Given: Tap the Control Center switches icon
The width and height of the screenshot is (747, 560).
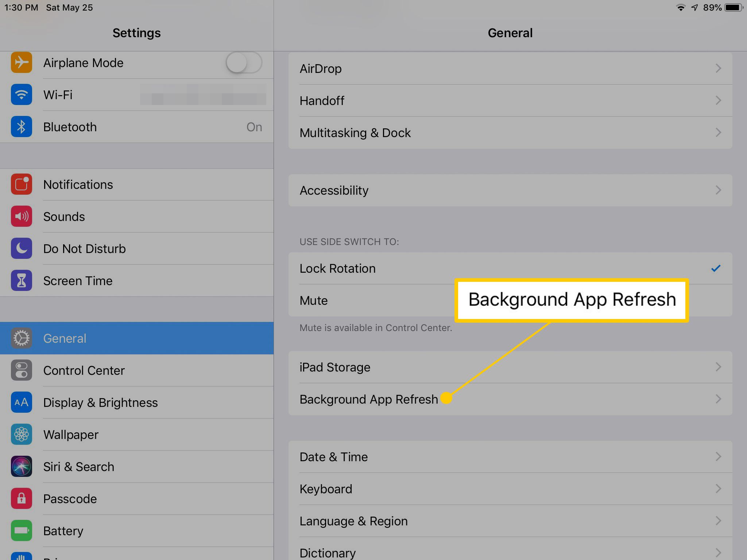Looking at the screenshot, I should [22, 370].
